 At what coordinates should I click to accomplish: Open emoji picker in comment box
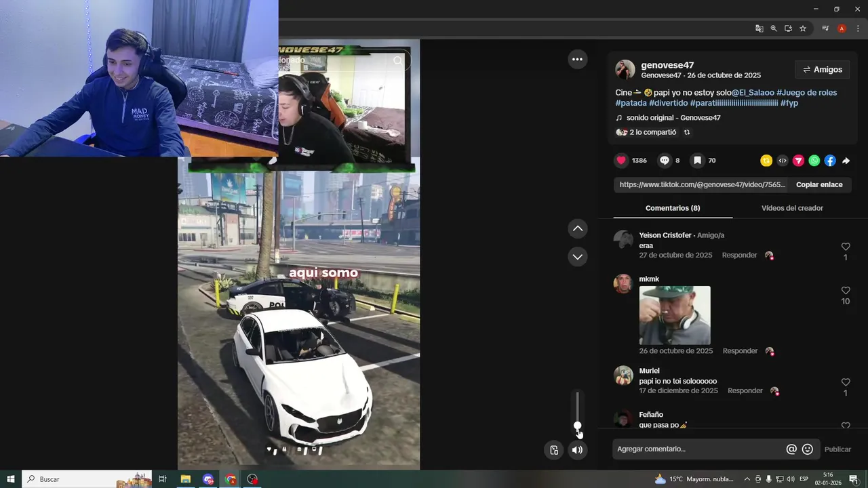pyautogui.click(x=808, y=449)
